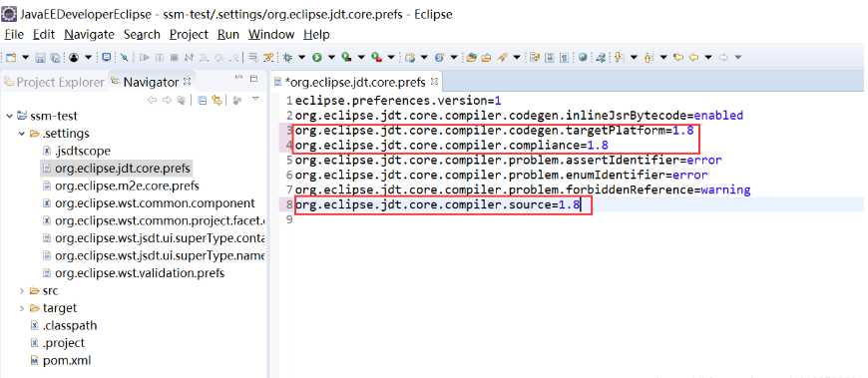This screenshot has height=378, width=868.
Task: Click the codegen.targetPlatform=1.8 line
Action: click(x=494, y=132)
